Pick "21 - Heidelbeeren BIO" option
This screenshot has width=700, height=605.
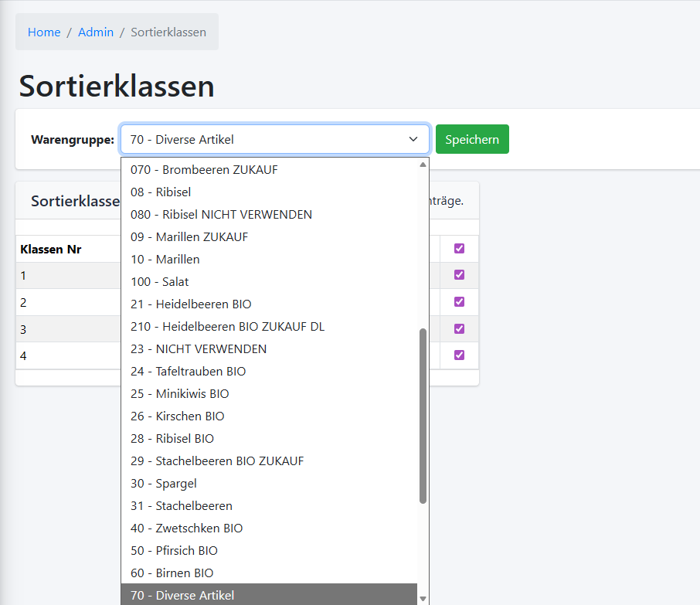pos(190,304)
